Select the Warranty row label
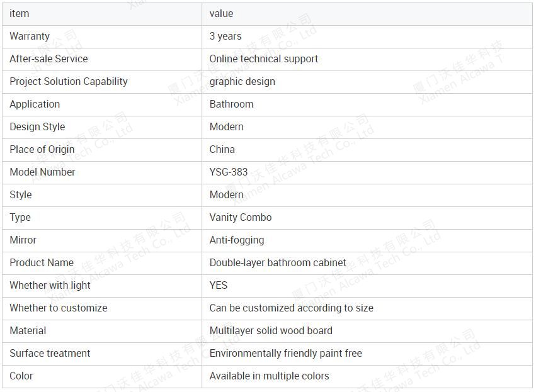The image size is (536, 392). pyautogui.click(x=30, y=36)
